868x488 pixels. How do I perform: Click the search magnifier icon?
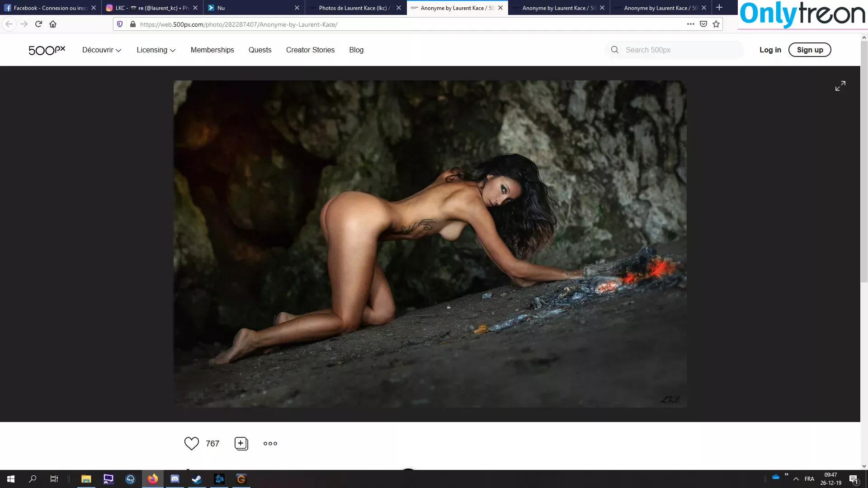(614, 50)
